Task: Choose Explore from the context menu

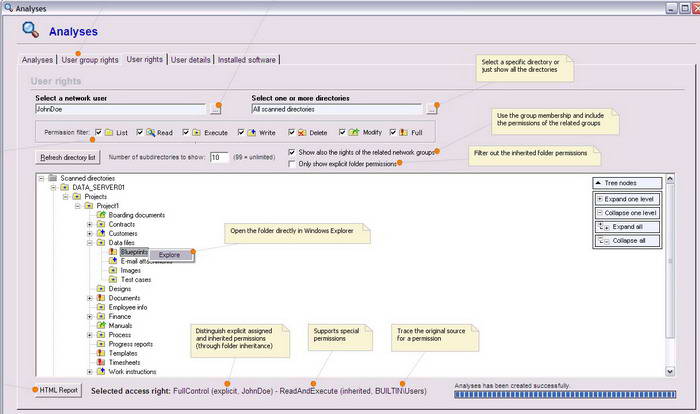Action: click(170, 255)
